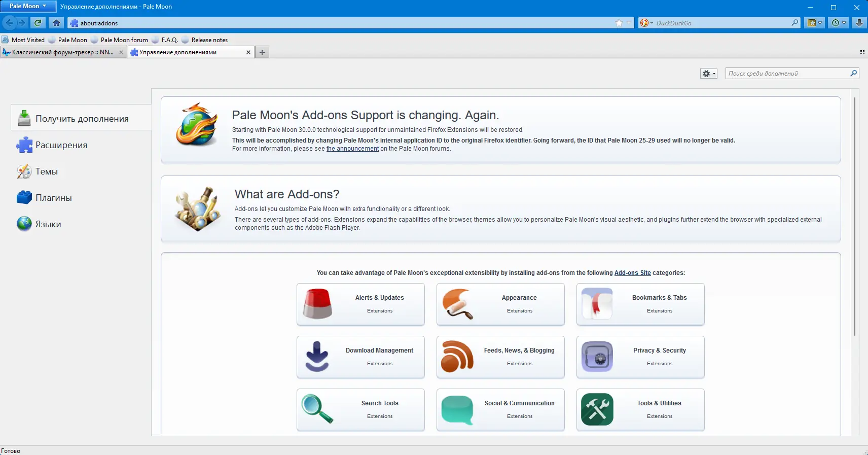Open the Pale Moon application menu
The height and width of the screenshot is (455, 868).
click(28, 6)
